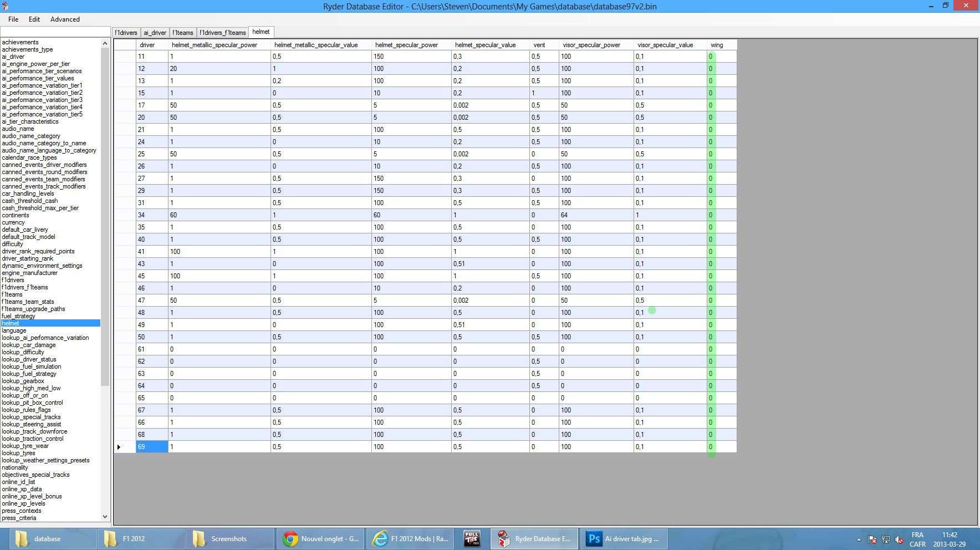Click the table list scrollbar thumb

(105, 217)
